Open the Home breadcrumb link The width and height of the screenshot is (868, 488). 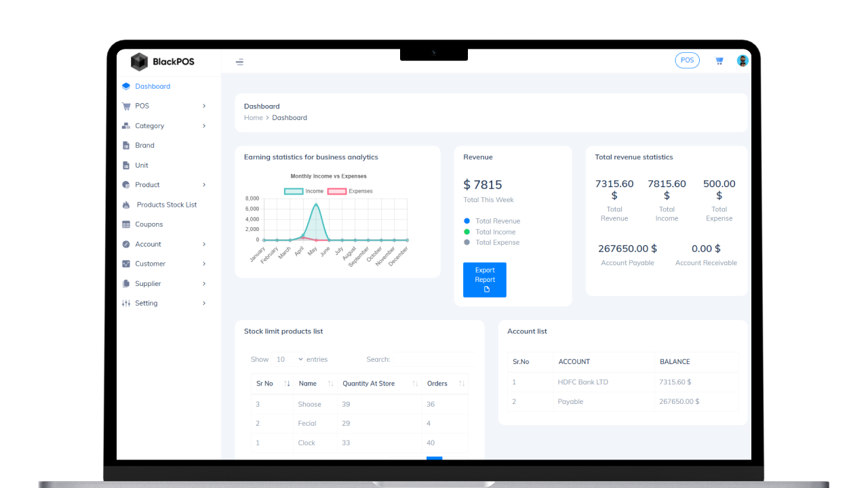tap(253, 117)
